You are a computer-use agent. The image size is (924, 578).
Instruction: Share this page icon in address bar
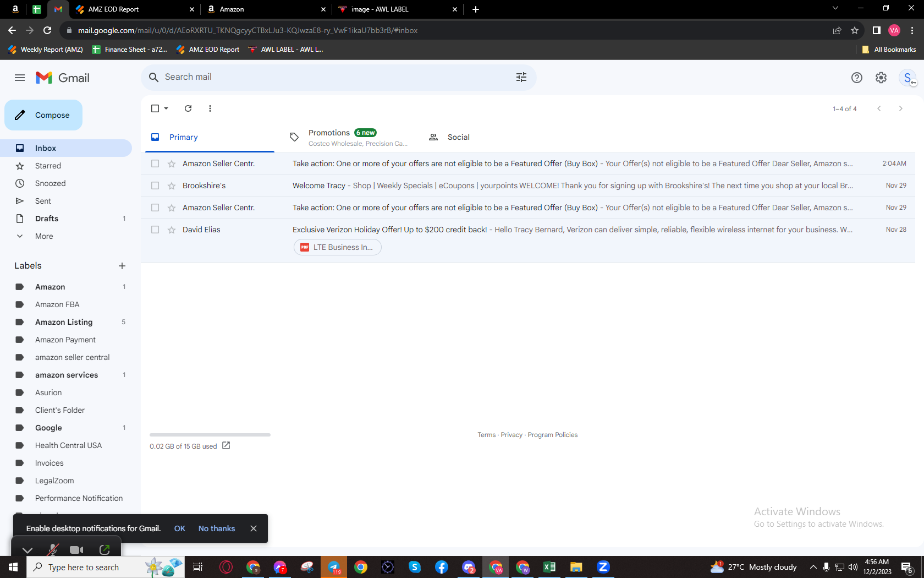click(x=837, y=30)
